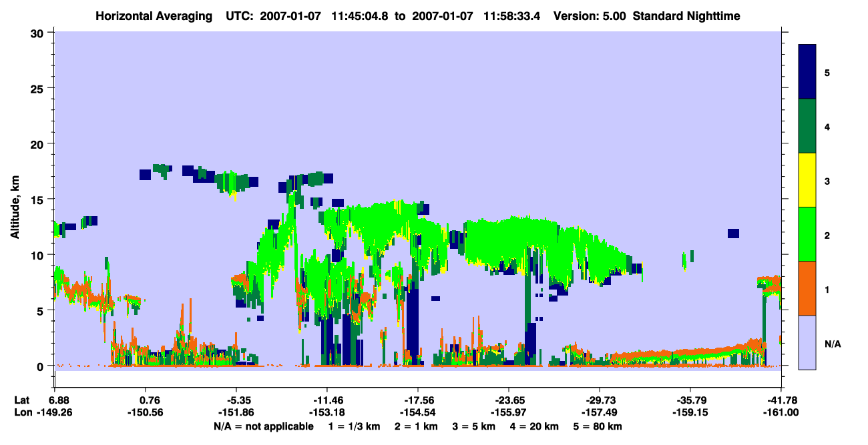This screenshot has width=868, height=445.
Task: Click longitude value -159.15
Action: (690, 412)
